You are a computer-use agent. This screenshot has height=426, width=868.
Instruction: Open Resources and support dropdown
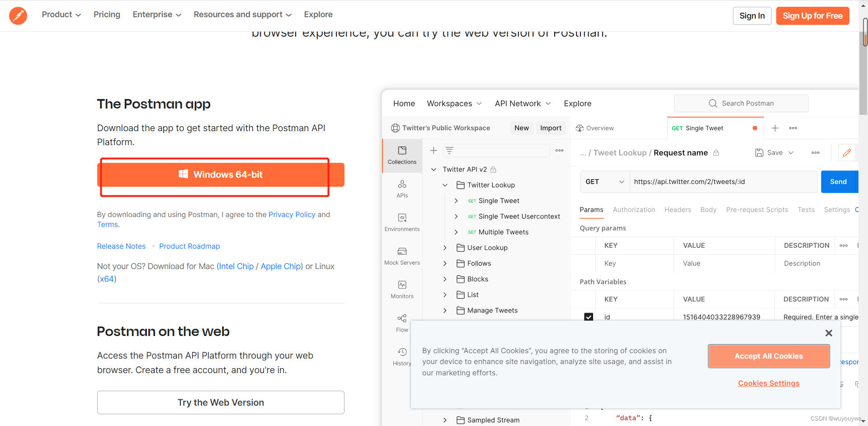[243, 14]
